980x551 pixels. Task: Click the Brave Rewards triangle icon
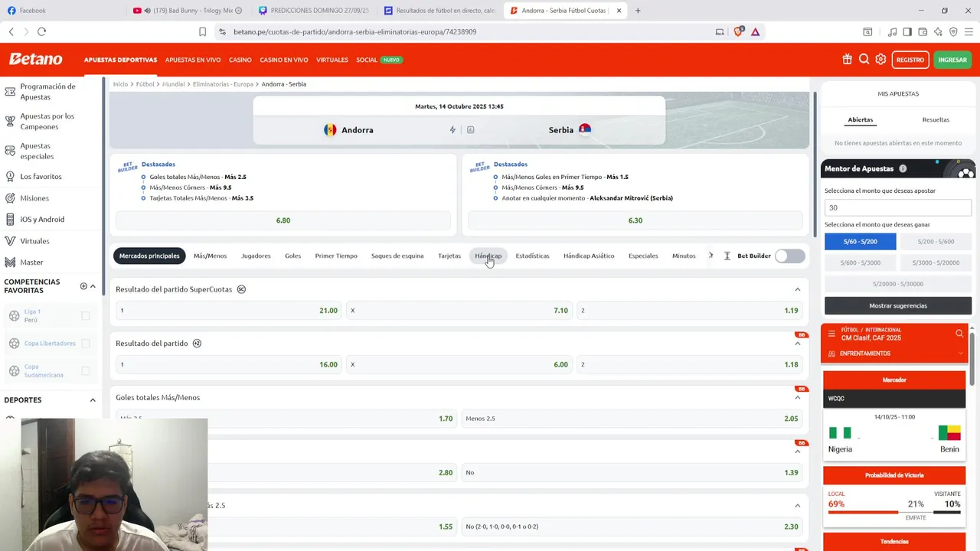[x=755, y=31]
